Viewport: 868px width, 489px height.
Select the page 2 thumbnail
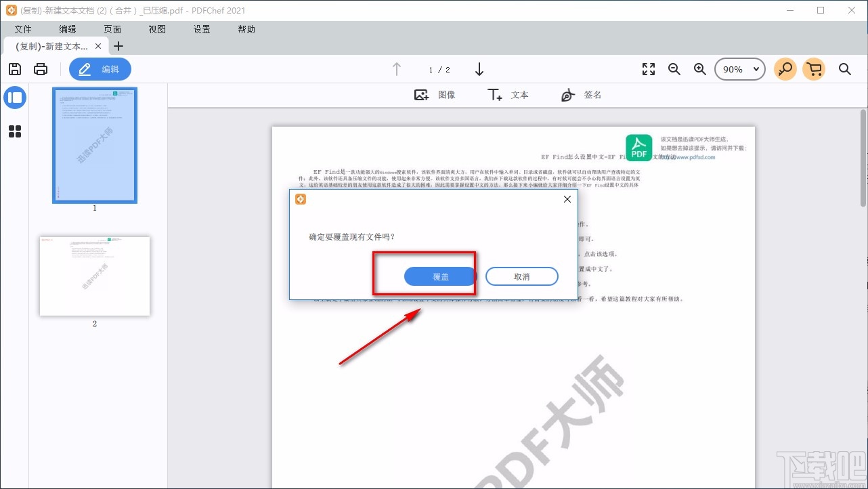94,276
